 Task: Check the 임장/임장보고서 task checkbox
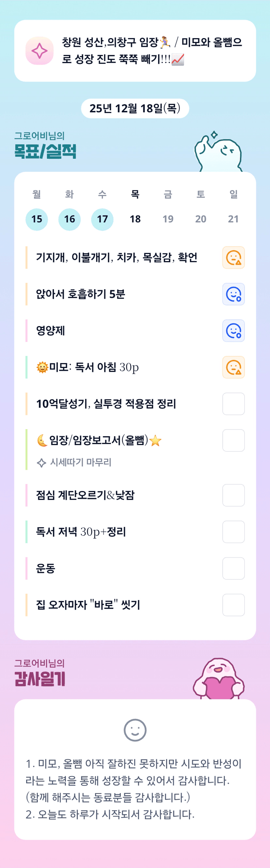click(233, 440)
